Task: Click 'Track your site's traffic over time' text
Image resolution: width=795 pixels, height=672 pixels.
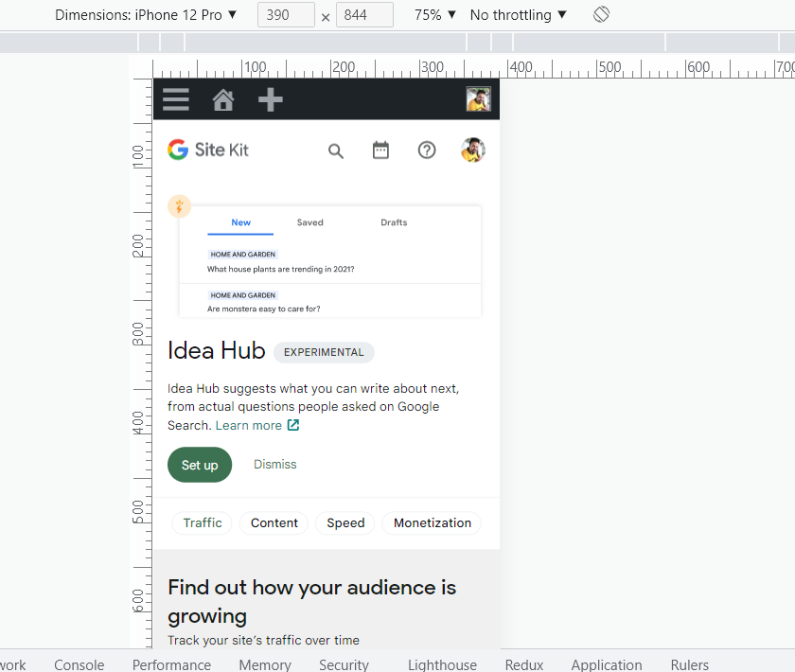Action: [263, 640]
